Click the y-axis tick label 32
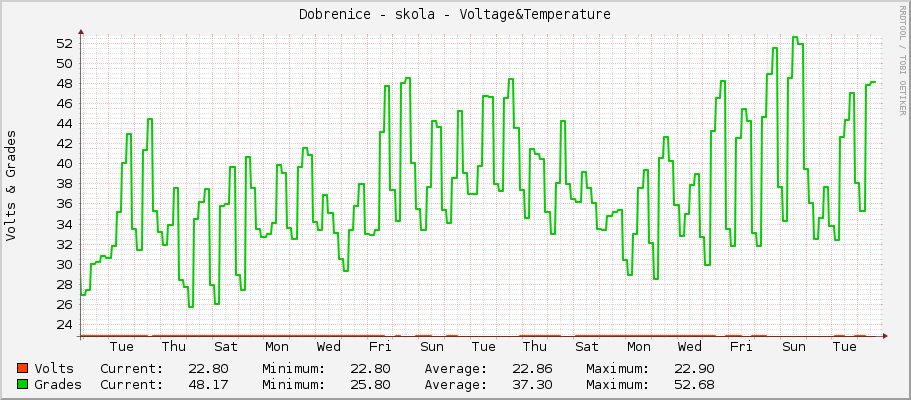 (64, 244)
